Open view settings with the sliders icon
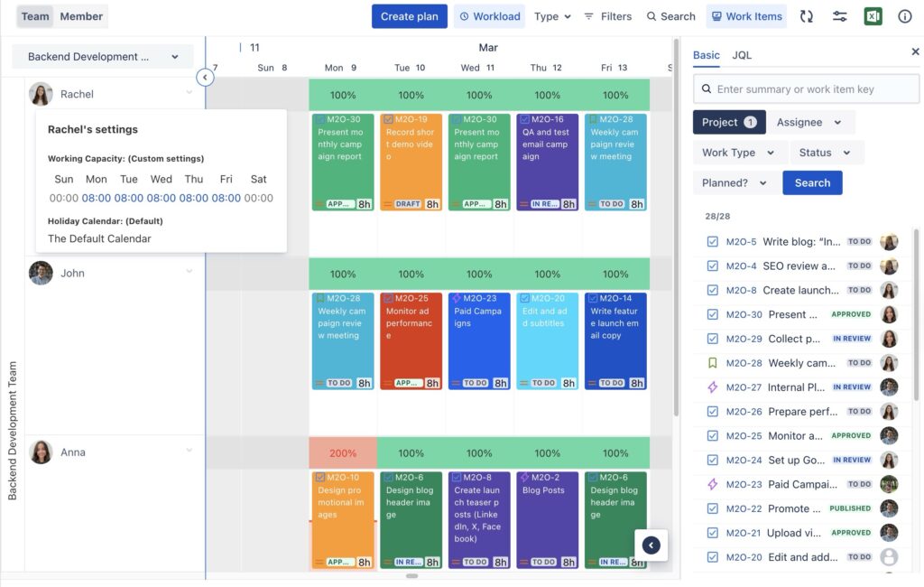This screenshot has height=587, width=924. pyautogui.click(x=841, y=15)
